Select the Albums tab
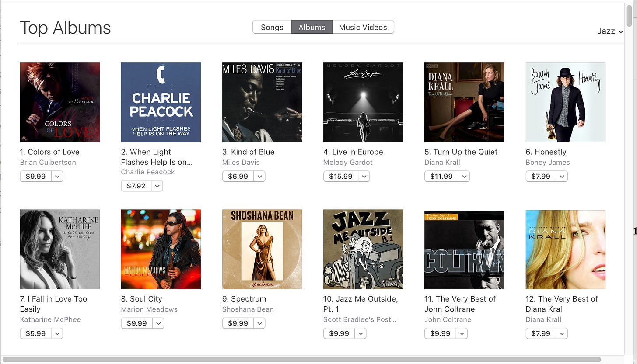637x364 pixels. (312, 27)
